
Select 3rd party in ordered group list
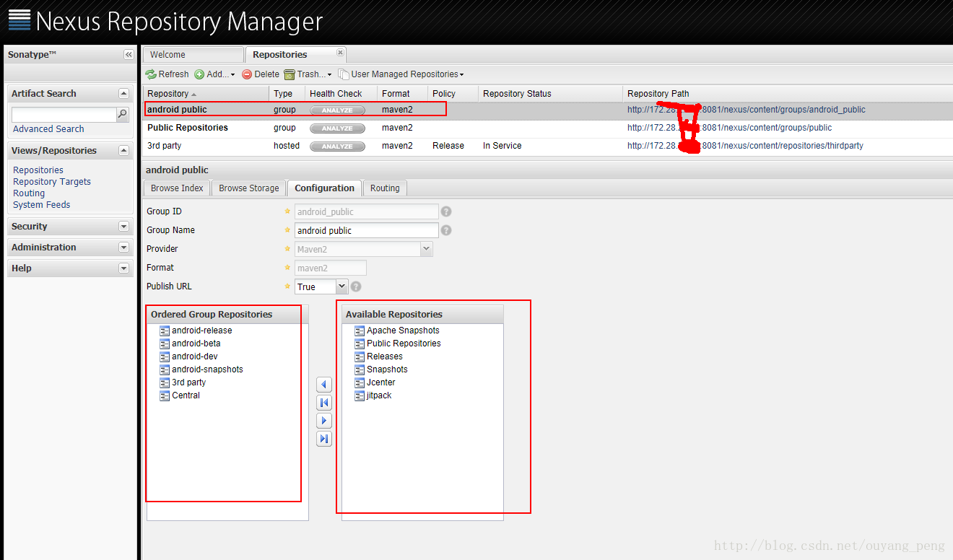[188, 382]
